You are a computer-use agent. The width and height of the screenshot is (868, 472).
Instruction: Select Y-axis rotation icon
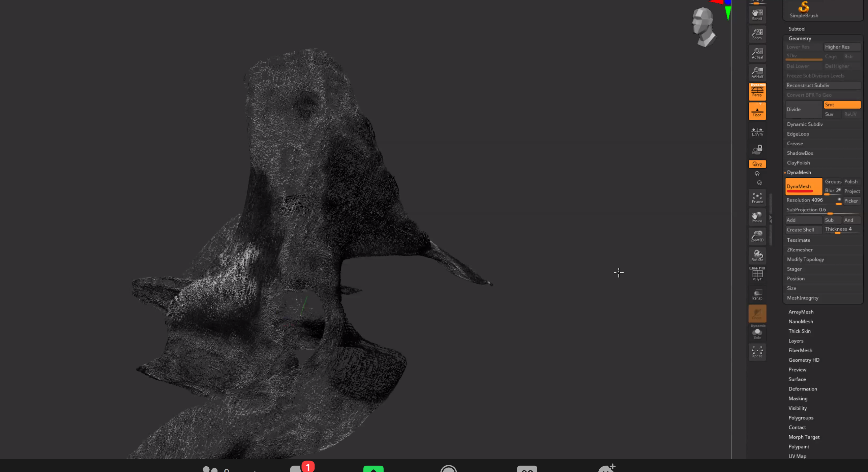757,174
